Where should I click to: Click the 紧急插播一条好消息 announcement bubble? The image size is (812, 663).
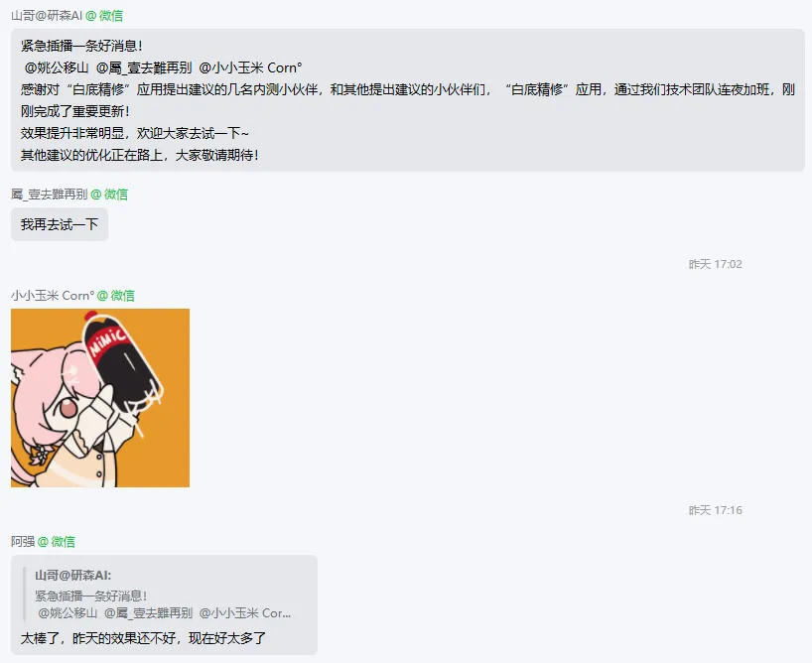(x=408, y=100)
